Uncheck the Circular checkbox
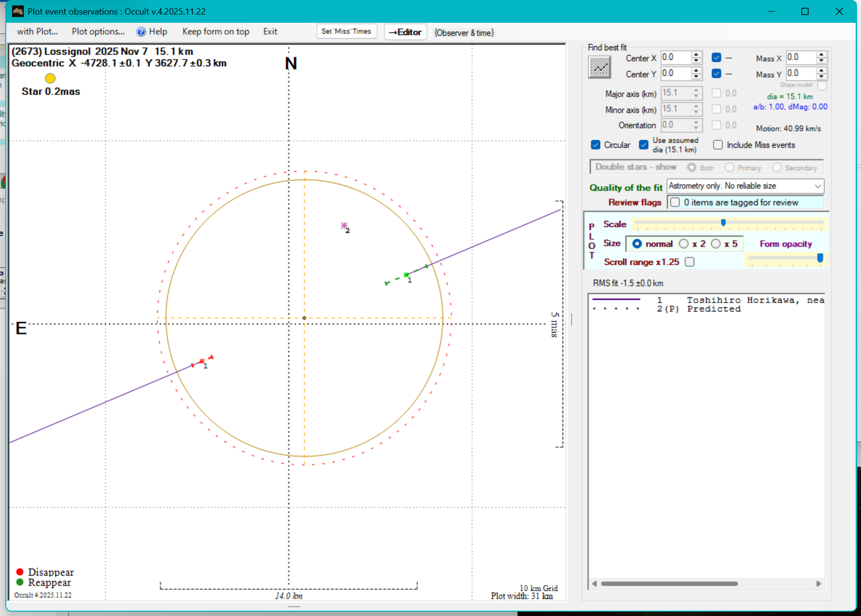This screenshot has height=616, width=861. click(x=596, y=145)
